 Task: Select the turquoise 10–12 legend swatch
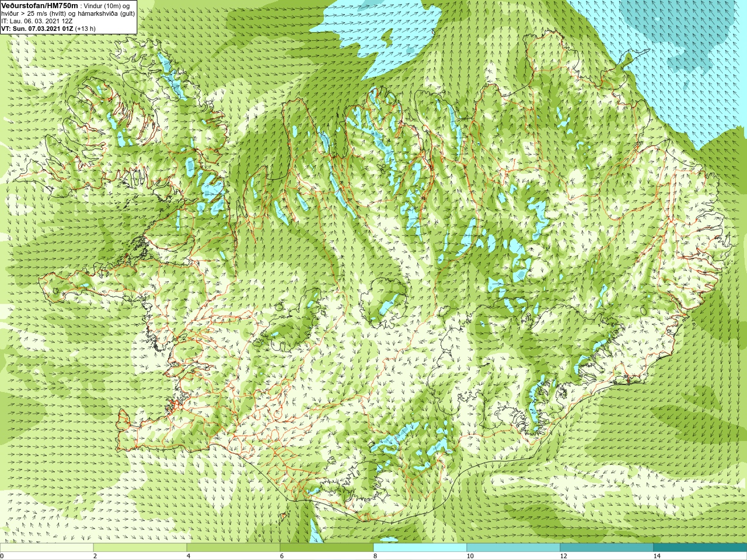[x=514, y=548]
